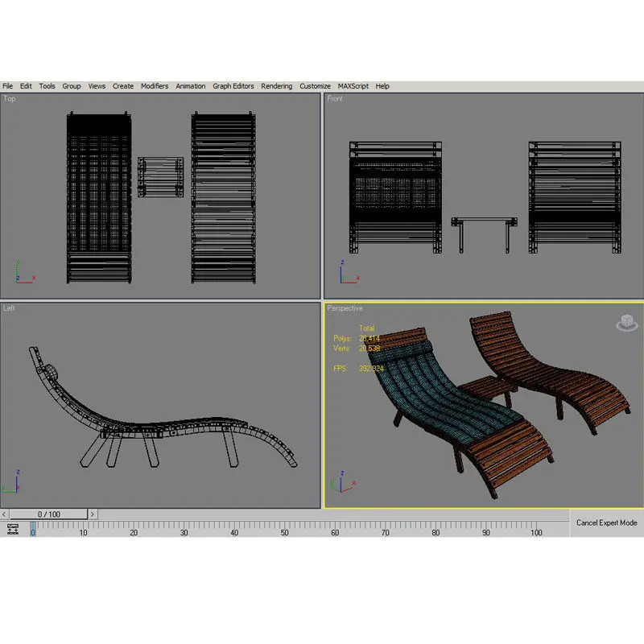This screenshot has height=644, width=644.
Task: Click the Perspective viewport label
Action: point(345,308)
